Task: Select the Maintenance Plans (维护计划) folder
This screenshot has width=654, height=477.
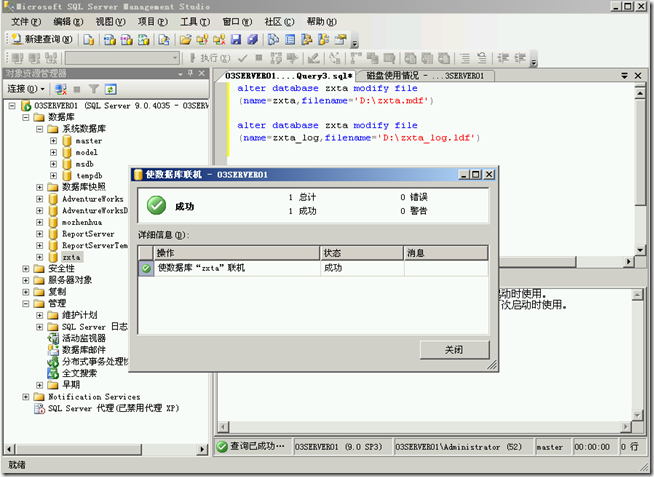Action: click(x=79, y=315)
